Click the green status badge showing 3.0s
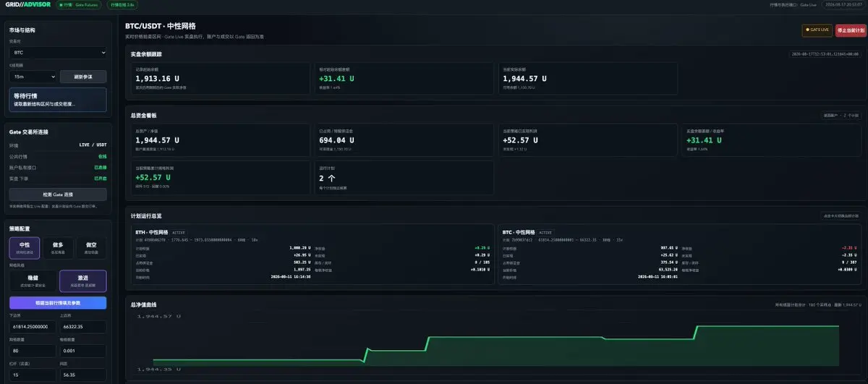 click(122, 4)
